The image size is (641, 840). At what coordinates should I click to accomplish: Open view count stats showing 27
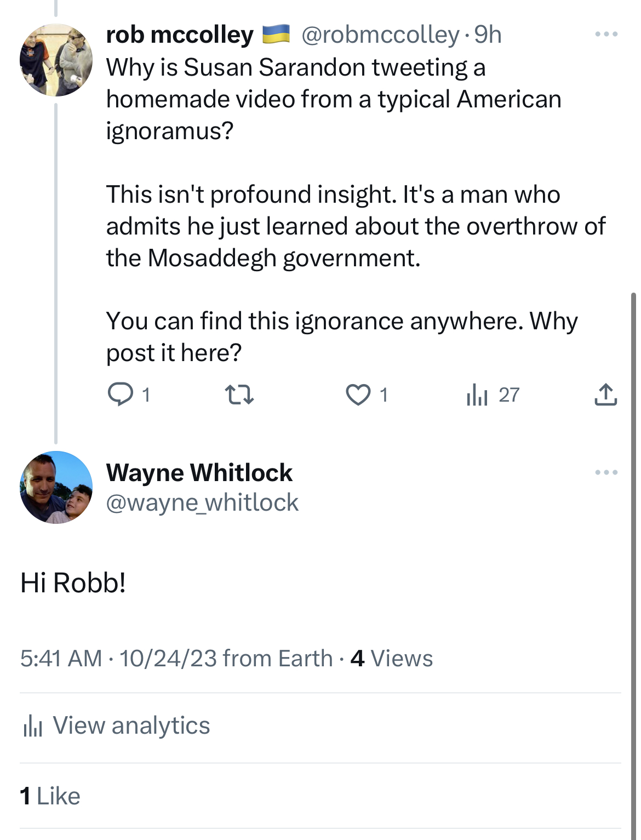(x=493, y=395)
